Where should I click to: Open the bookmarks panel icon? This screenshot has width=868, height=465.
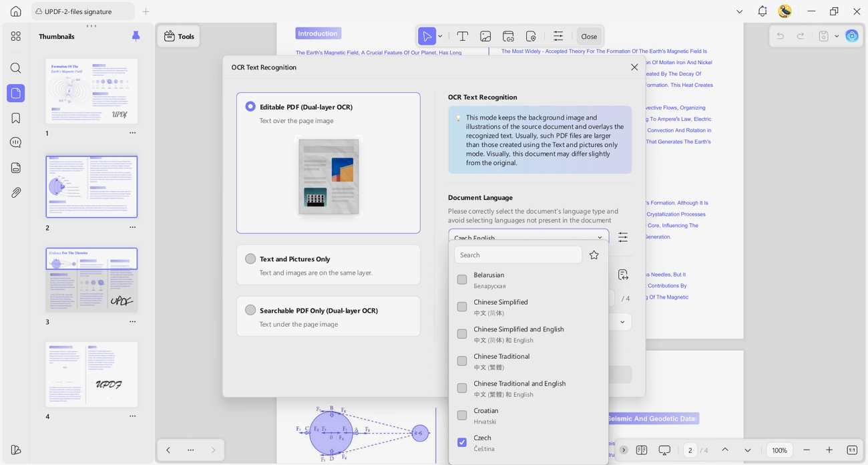(15, 118)
